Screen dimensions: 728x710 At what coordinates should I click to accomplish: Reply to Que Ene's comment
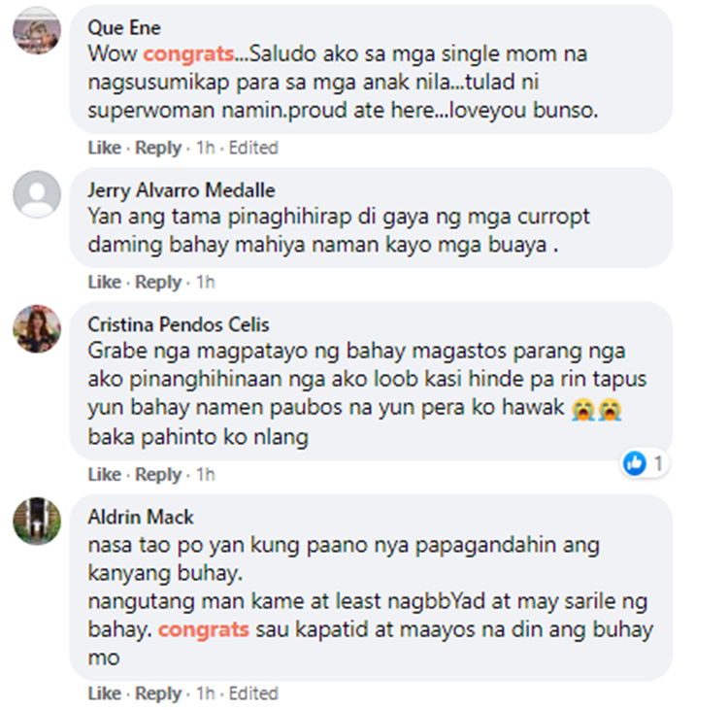click(158, 148)
